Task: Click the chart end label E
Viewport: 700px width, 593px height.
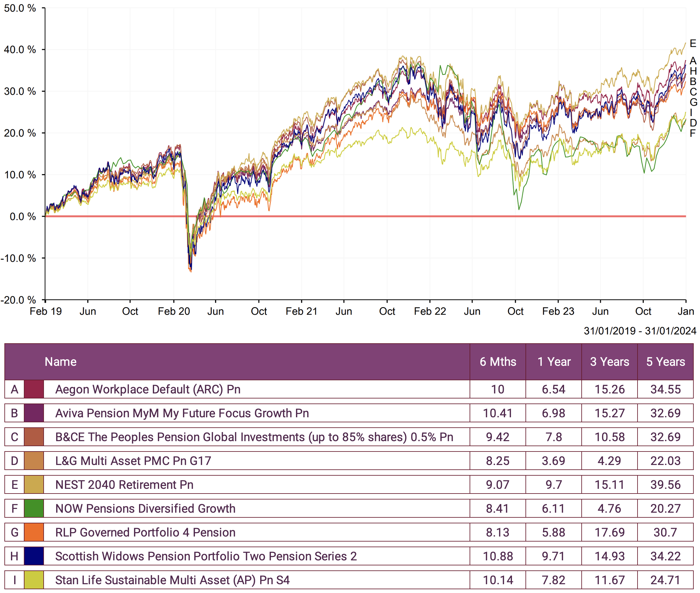Action: [693, 43]
